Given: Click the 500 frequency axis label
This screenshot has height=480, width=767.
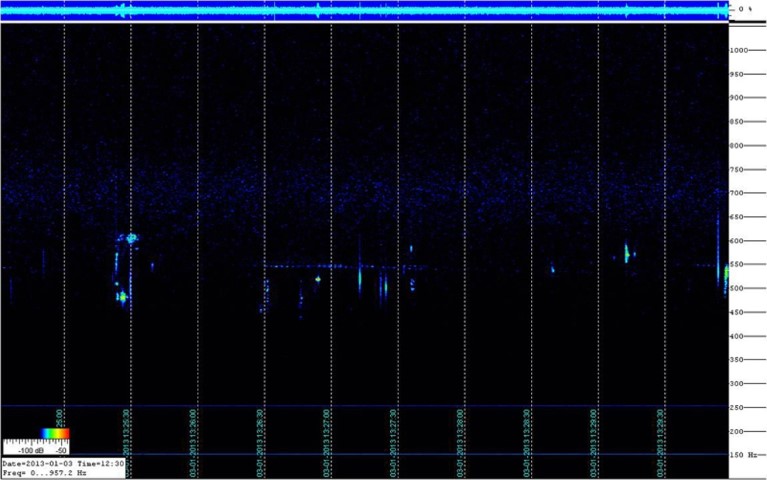Looking at the screenshot, I should coord(737,289).
